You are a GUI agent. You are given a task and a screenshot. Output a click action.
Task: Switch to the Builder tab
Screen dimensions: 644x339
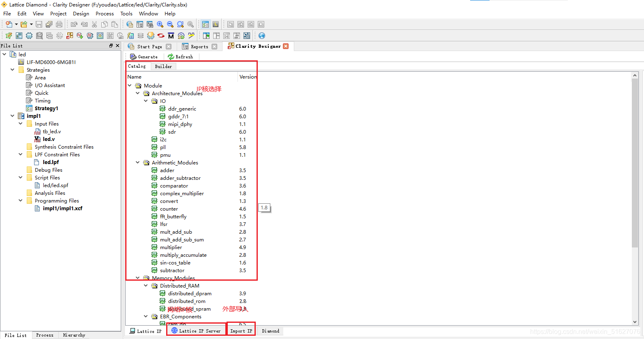point(163,66)
